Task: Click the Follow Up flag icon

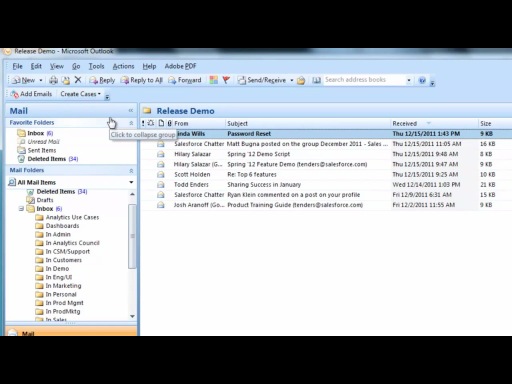Action: 226,80
